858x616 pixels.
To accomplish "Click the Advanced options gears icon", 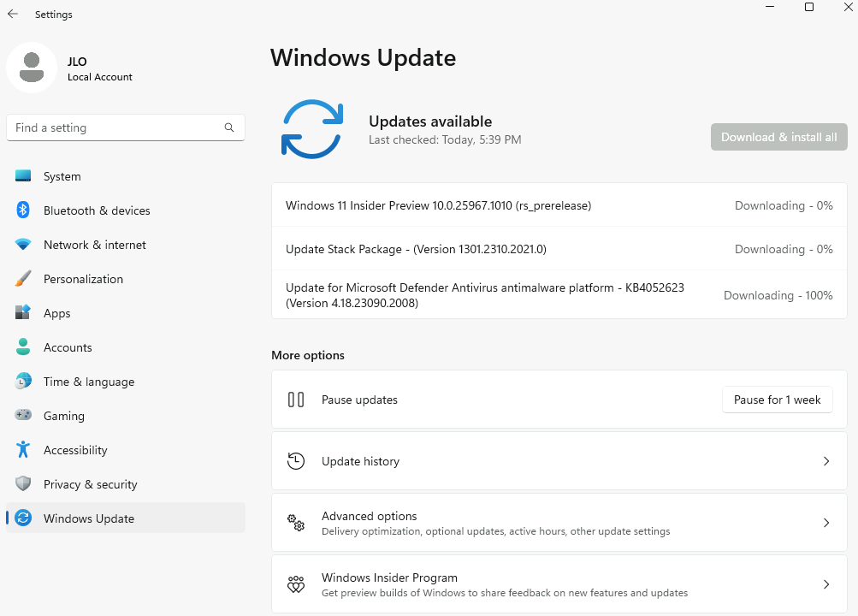I will click(x=296, y=523).
